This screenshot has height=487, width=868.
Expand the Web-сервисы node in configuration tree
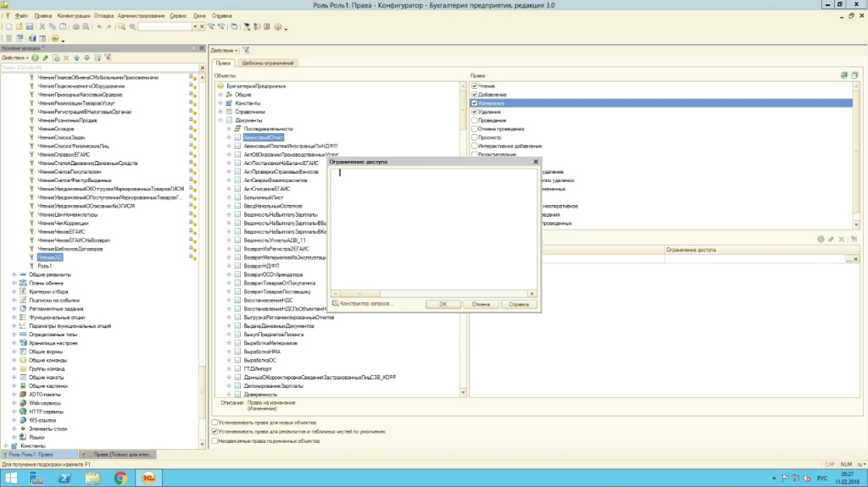tap(14, 403)
